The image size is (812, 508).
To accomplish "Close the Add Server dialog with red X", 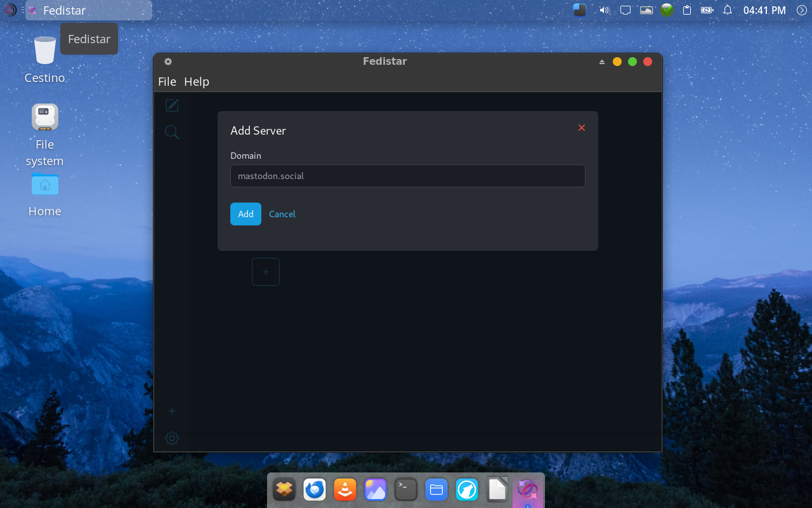I will (582, 128).
